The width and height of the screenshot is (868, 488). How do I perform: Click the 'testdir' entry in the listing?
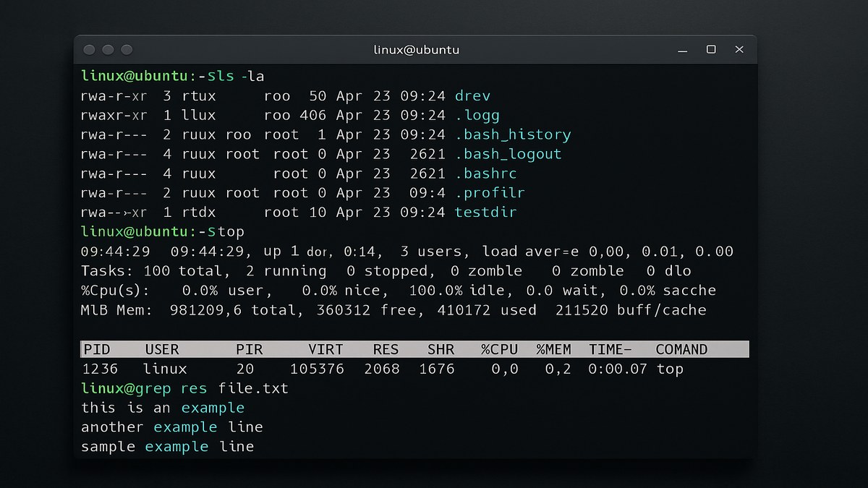485,212
